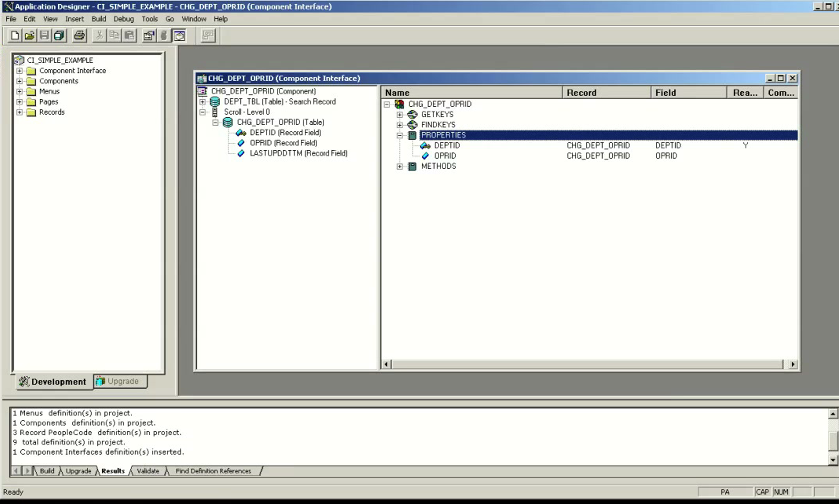This screenshot has width=839, height=504.
Task: Click the Y read-only value for DEPTID
Action: (x=746, y=145)
